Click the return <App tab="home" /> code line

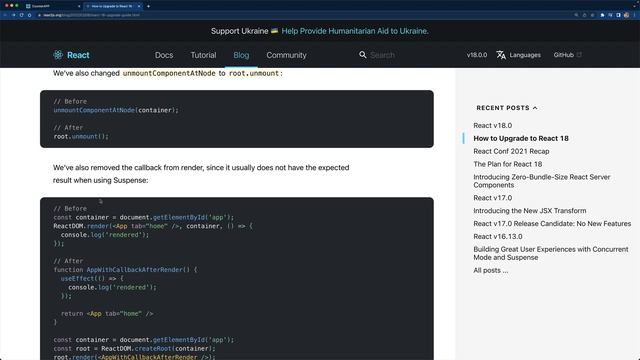107,313
